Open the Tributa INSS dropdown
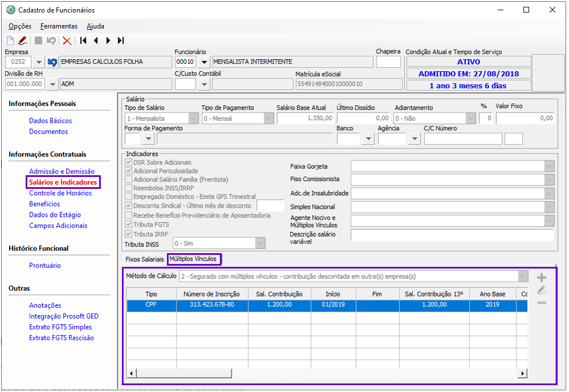This screenshot has height=392, width=569. 260,244
